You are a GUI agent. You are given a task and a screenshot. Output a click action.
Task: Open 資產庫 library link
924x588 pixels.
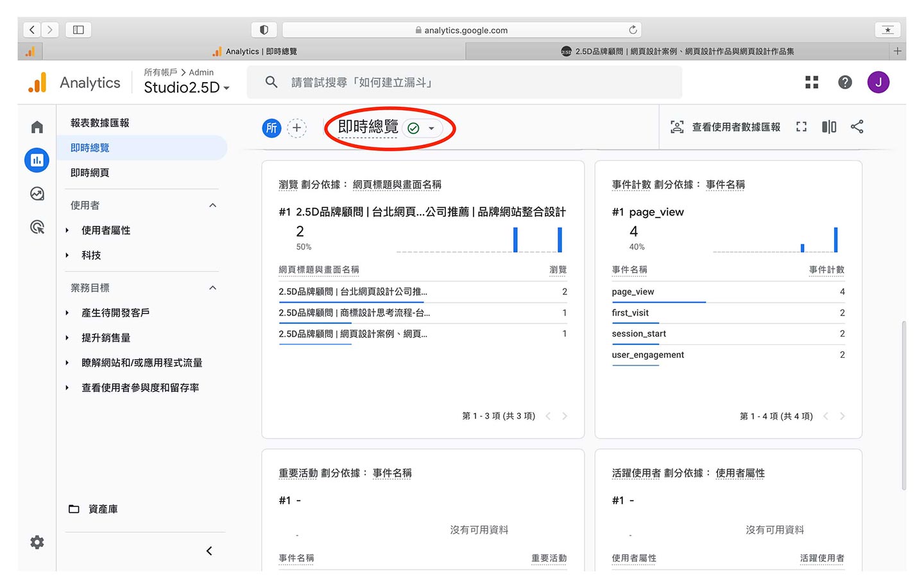click(103, 509)
